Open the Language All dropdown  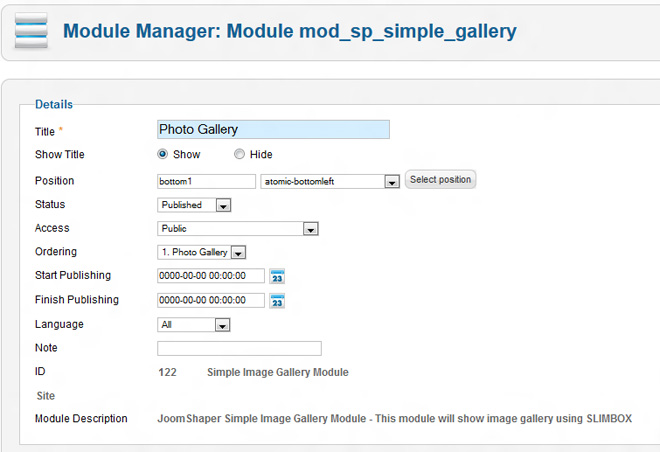tap(222, 325)
